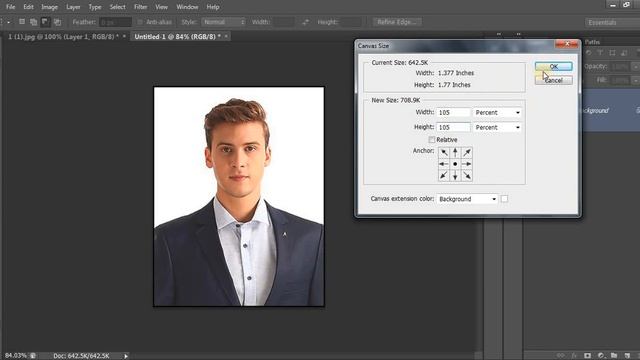Click the layer fx styles icon
This screenshot has height=360, width=640.
[574, 356]
